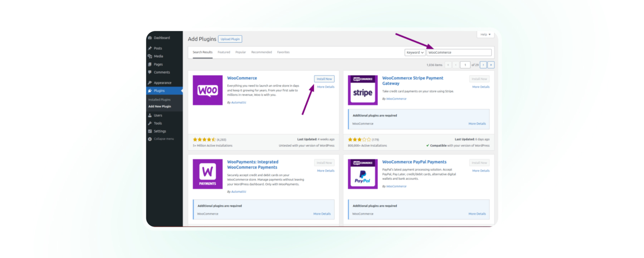
Task: Expand the Keyword search type dropdown
Action: (x=415, y=53)
